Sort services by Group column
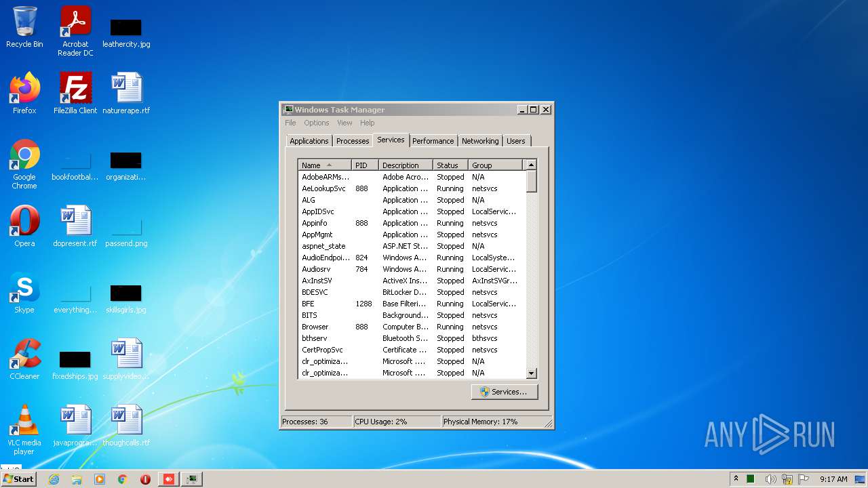The width and height of the screenshot is (868, 488). point(496,165)
